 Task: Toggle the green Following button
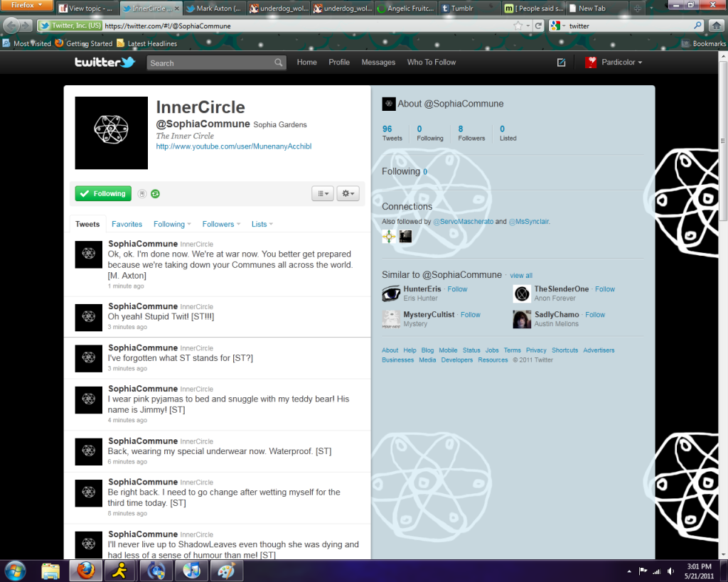click(102, 193)
